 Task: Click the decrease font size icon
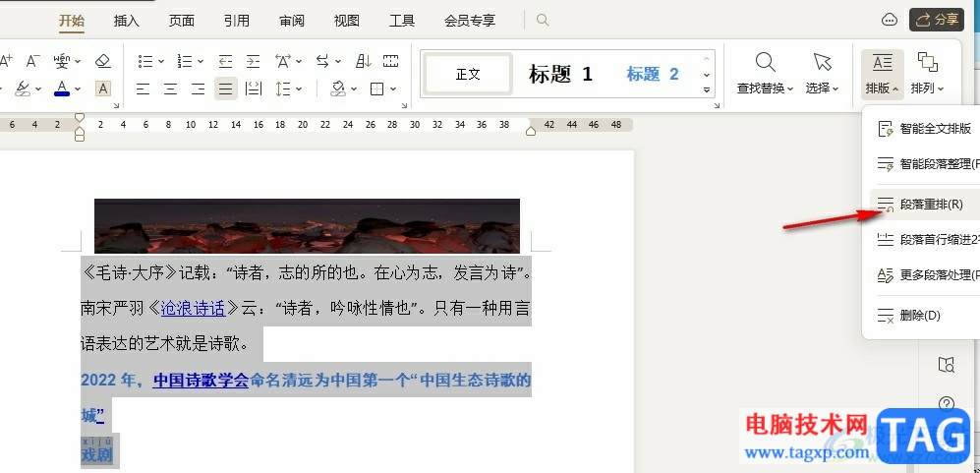click(x=33, y=61)
